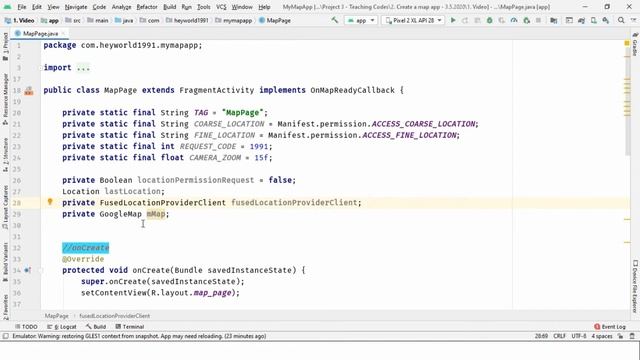
Task: Click the Search Everywhere magnifier icon
Action: tap(621, 20)
